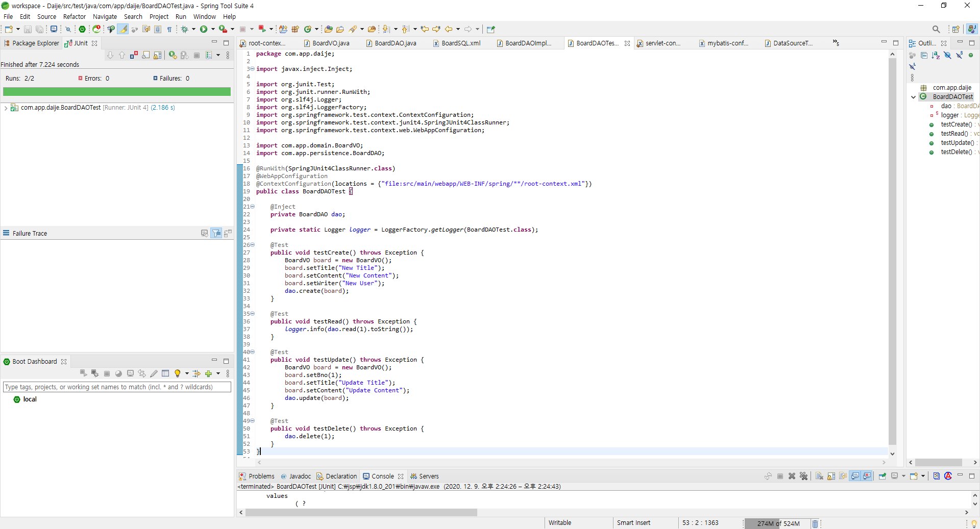Collapse testDelete method fold marker
980x529 pixels.
(x=252, y=421)
